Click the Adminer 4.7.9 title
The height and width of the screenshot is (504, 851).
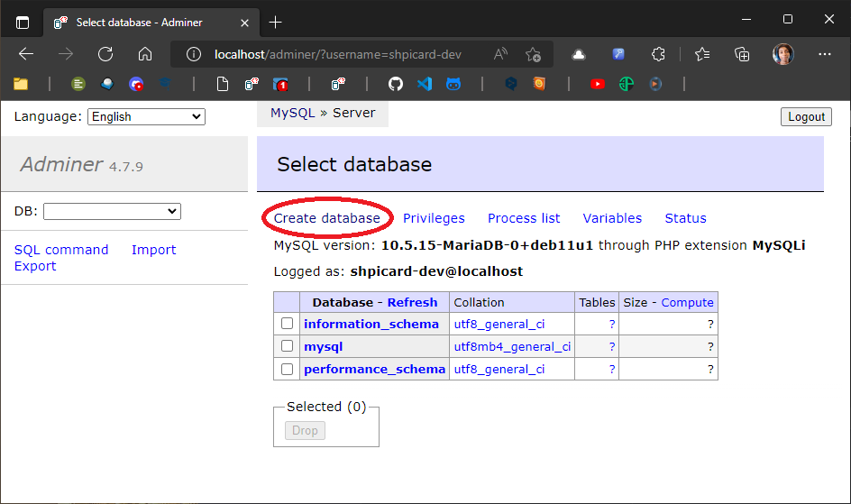[x=81, y=164]
